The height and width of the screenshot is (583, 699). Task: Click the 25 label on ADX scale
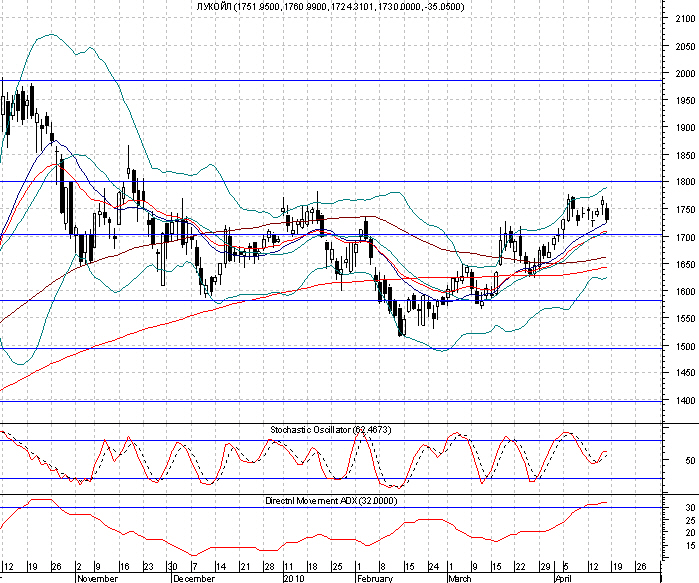(x=690, y=520)
